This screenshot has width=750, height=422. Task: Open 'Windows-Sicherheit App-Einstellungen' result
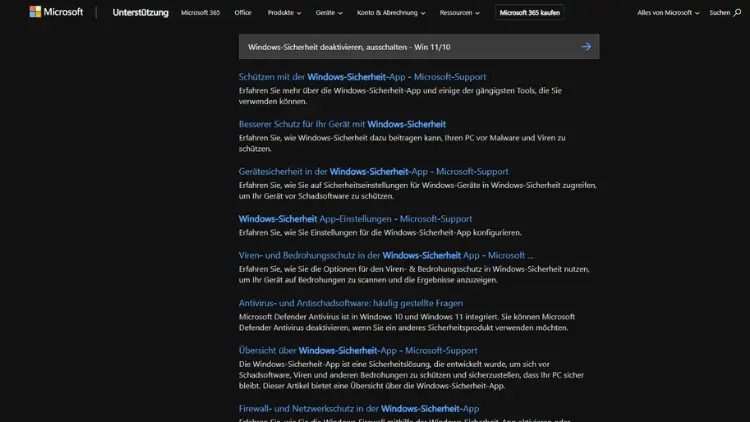(x=355, y=219)
